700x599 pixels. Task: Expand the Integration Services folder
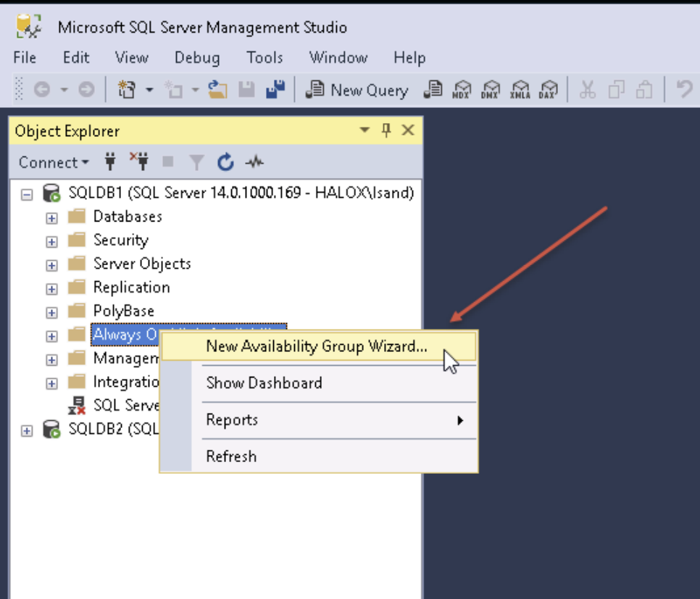pos(51,383)
